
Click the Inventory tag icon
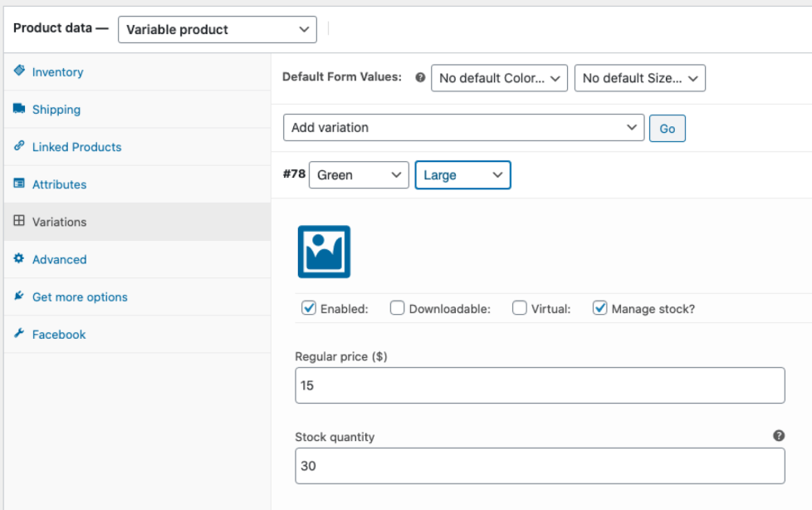[x=19, y=71]
